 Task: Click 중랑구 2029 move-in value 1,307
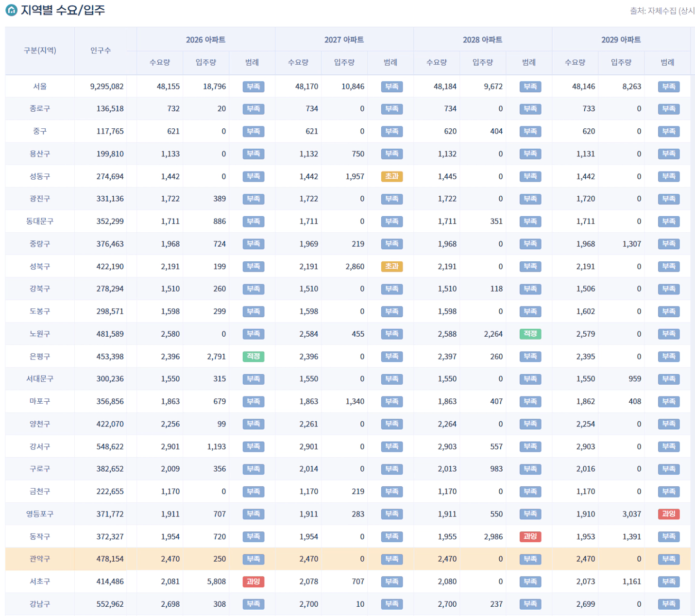coord(632,243)
